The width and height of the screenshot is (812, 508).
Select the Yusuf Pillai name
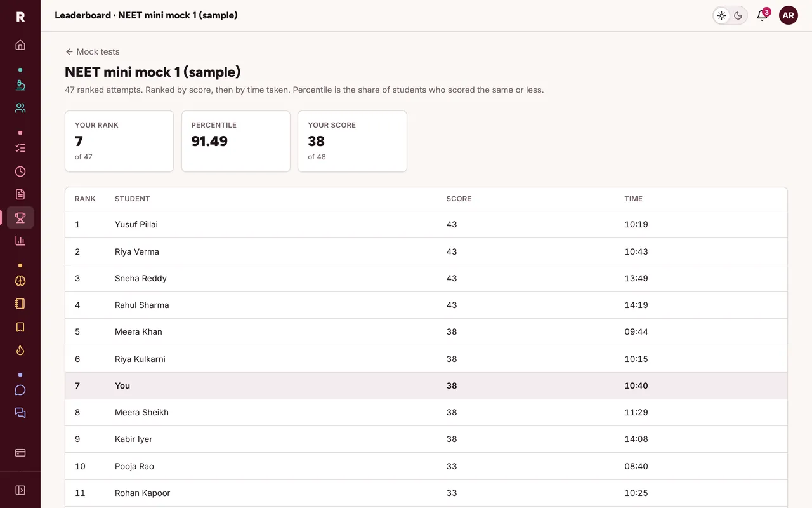(x=136, y=224)
